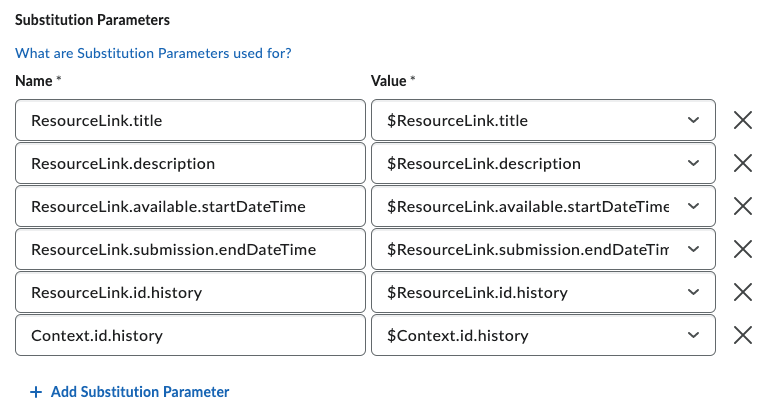
Task: Open the $ResourceLink.title value dropdown
Action: (543, 120)
